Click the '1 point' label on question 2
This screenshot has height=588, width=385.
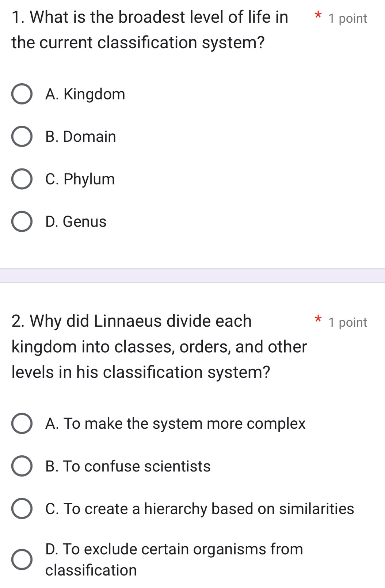[347, 322]
